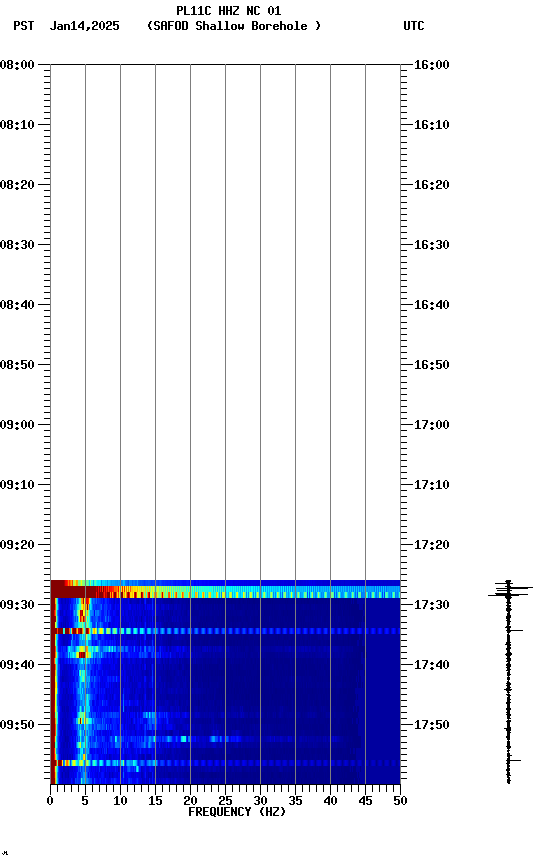This screenshot has width=552, height=864.
Task: Click the 40 Hz frequency tick label
Action: tap(330, 801)
